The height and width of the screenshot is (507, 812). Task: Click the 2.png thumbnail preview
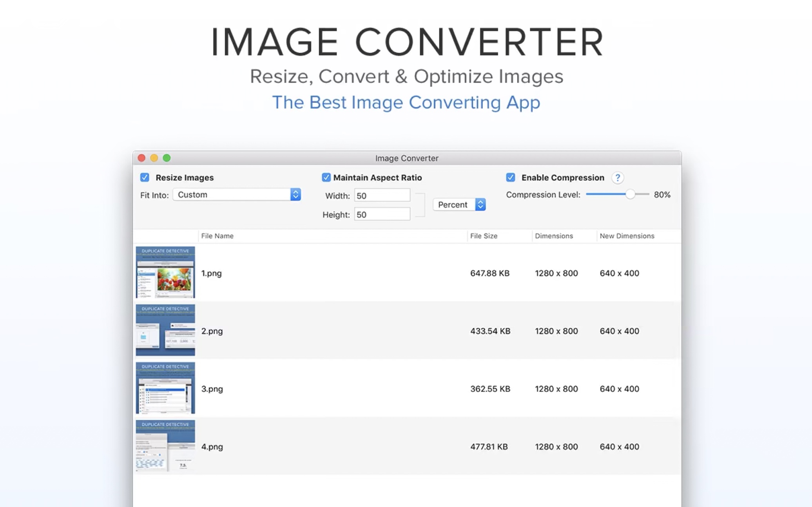pyautogui.click(x=165, y=330)
